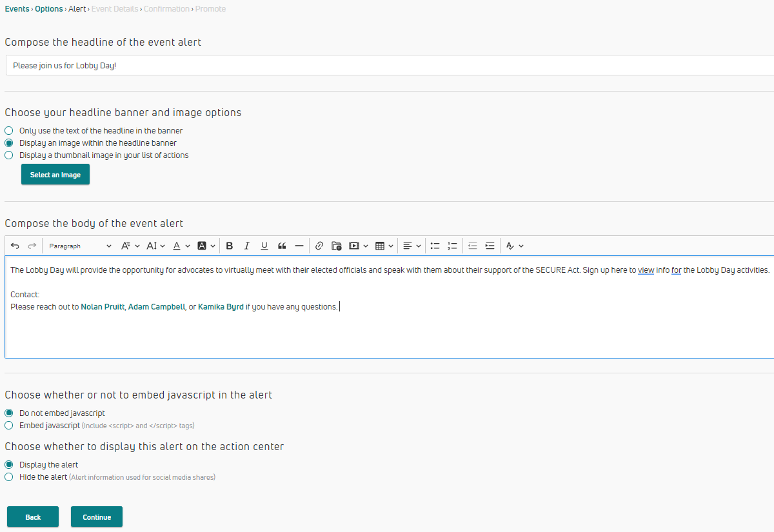This screenshot has height=532, width=774.
Task: Expand the spell check dropdown arrow
Action: tap(521, 246)
